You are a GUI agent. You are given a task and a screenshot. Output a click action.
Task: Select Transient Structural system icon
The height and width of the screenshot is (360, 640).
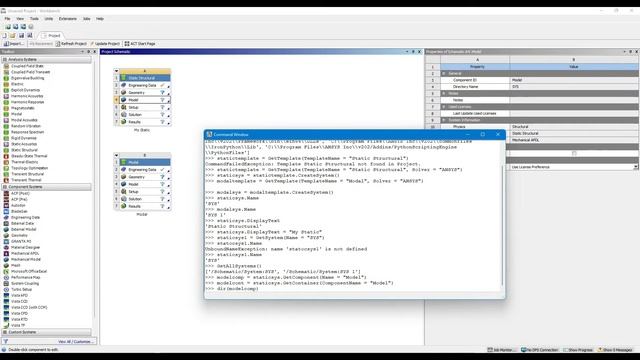click(6, 174)
